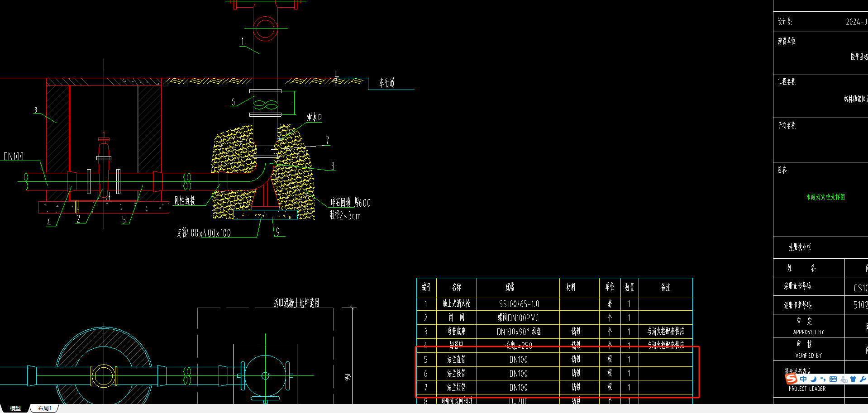Select the 设计号: label in title block
This screenshot has height=413, width=868.
(785, 21)
